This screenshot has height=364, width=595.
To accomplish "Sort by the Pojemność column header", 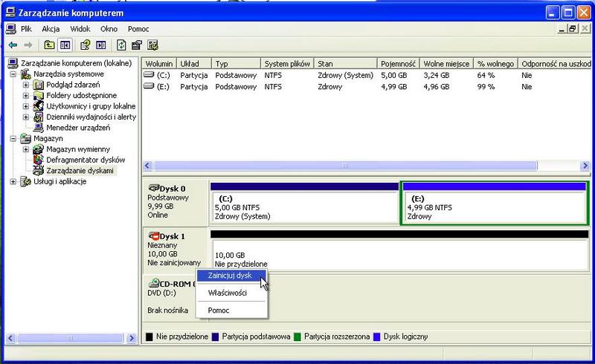I will 398,64.
